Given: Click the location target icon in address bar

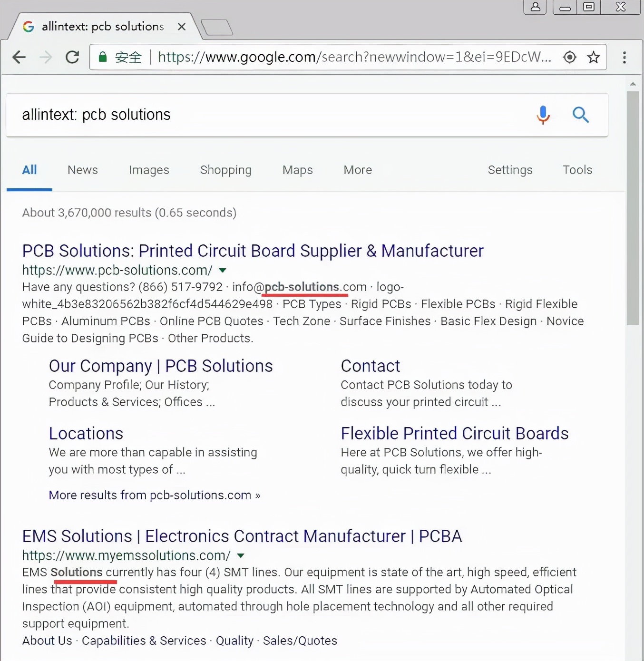Looking at the screenshot, I should pos(569,57).
